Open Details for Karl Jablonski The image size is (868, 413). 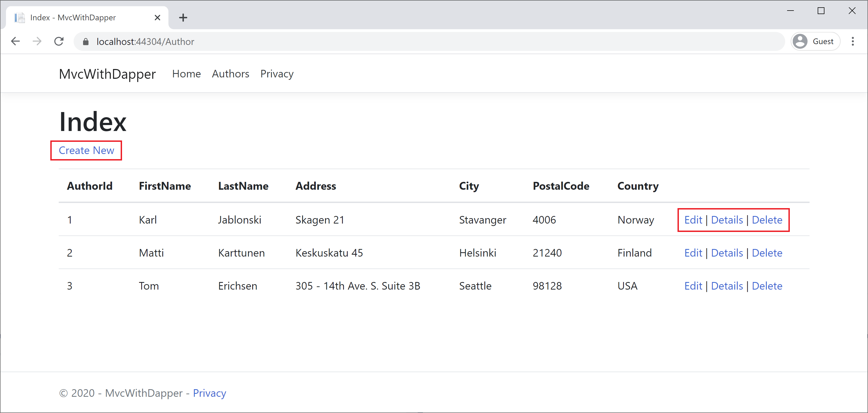(x=727, y=219)
